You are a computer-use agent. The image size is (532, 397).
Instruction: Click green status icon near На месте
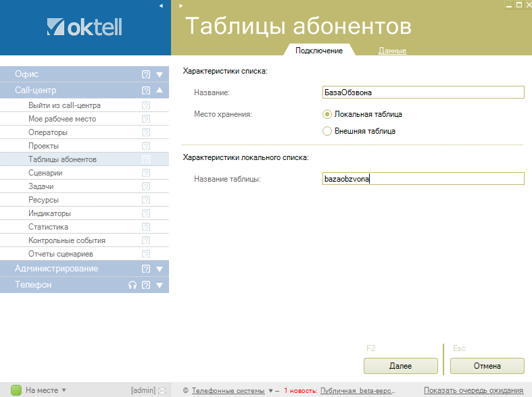[16, 390]
